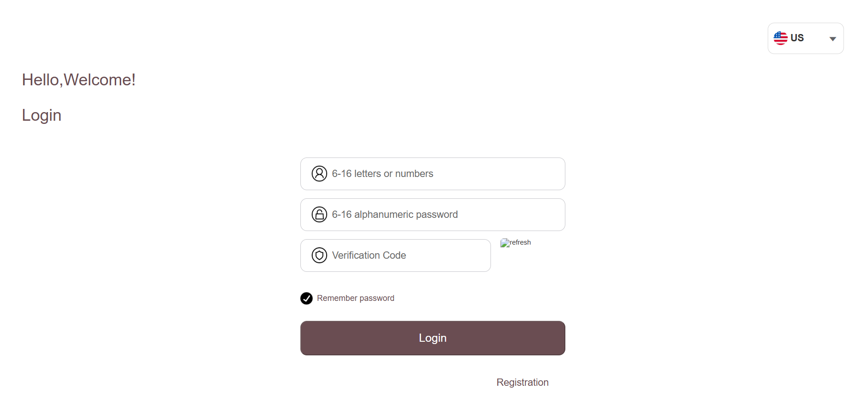
Task: Uncheck the Remember password checkmark
Action: click(x=306, y=298)
